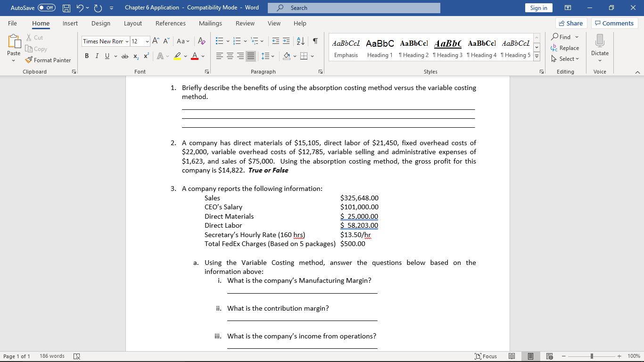This screenshot has width=644, height=362.
Task: Click the Sign in button
Action: point(538,8)
